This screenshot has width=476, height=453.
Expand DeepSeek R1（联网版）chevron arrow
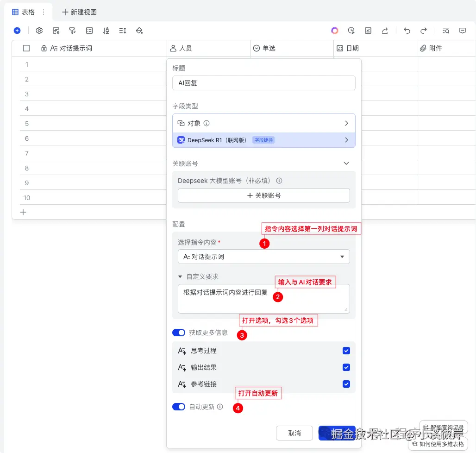click(x=346, y=140)
